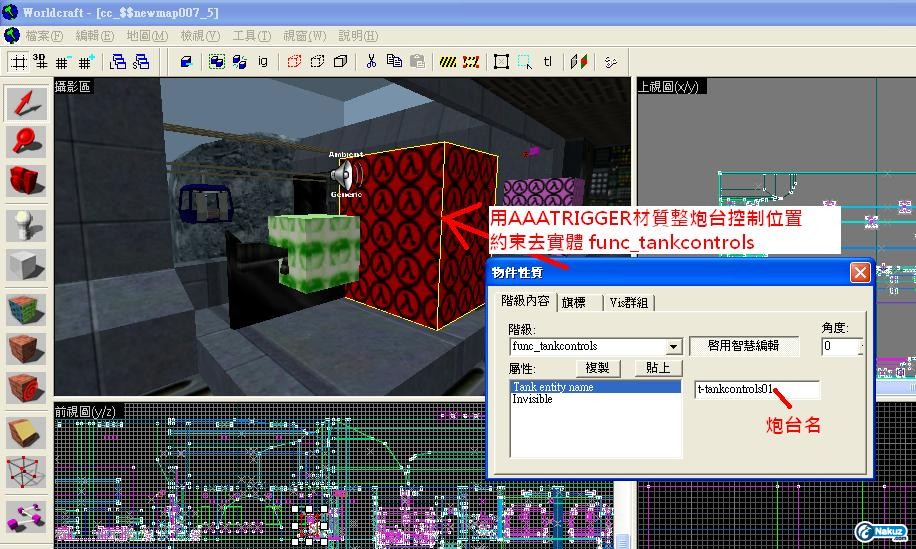Open the 編輯(E) menu
The width and height of the screenshot is (916, 549).
point(95,36)
